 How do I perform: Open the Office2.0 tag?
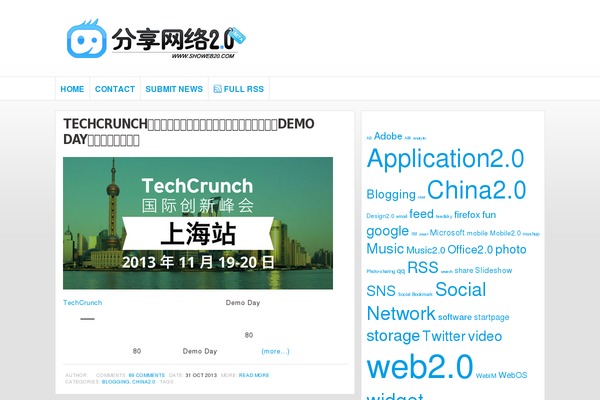[470, 250]
